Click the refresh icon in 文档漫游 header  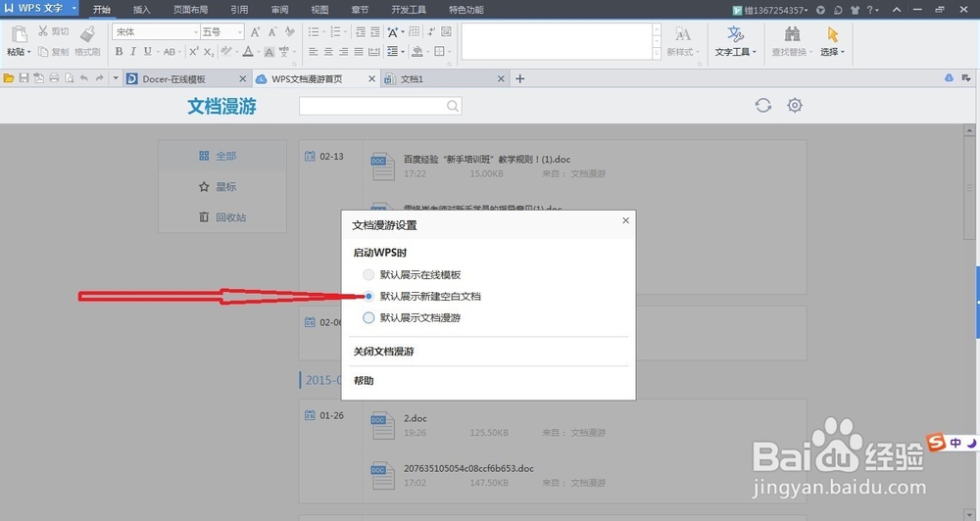pos(763,105)
